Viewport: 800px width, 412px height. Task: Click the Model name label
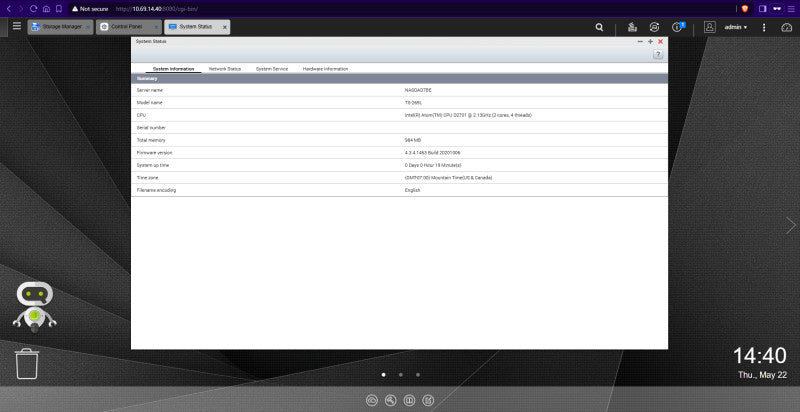[149, 102]
